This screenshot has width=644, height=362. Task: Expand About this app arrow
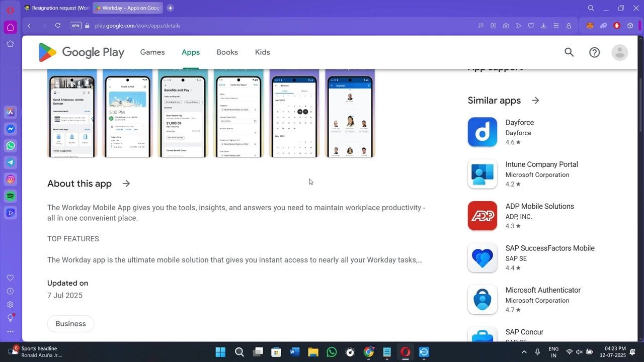pos(126,184)
